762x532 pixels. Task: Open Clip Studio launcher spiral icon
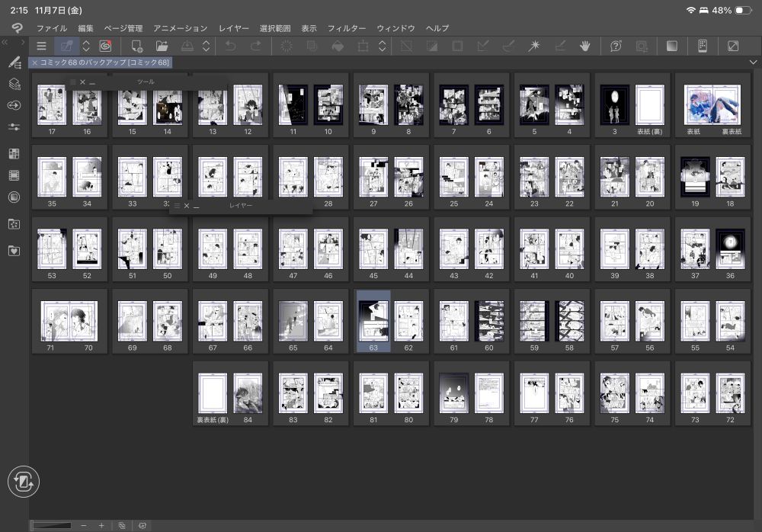tap(105, 46)
